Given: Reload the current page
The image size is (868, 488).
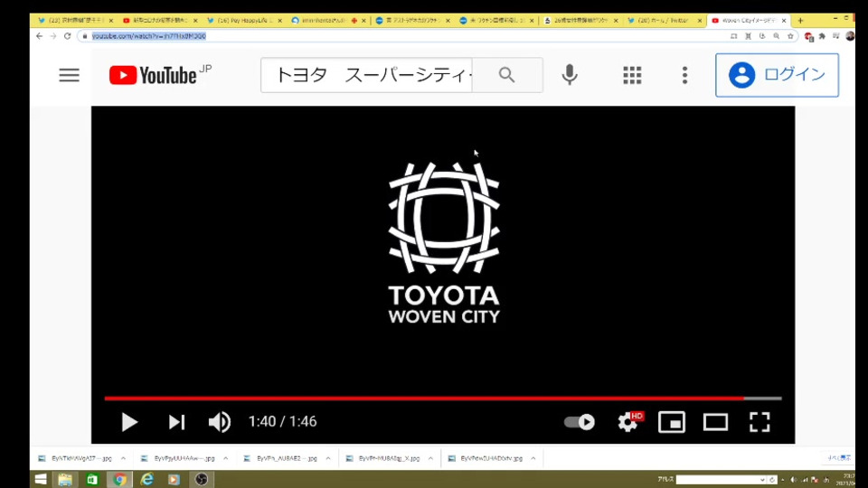Looking at the screenshot, I should coord(68,36).
